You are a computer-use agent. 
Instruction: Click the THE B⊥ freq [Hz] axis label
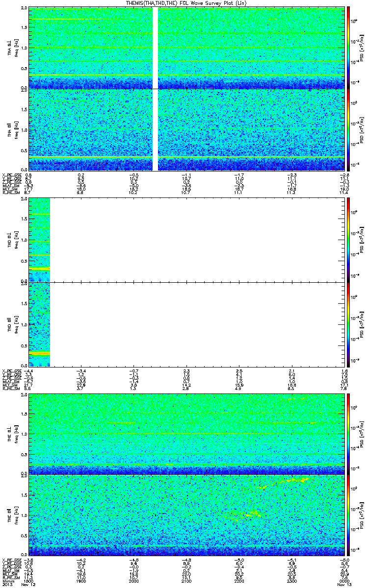coord(12,434)
